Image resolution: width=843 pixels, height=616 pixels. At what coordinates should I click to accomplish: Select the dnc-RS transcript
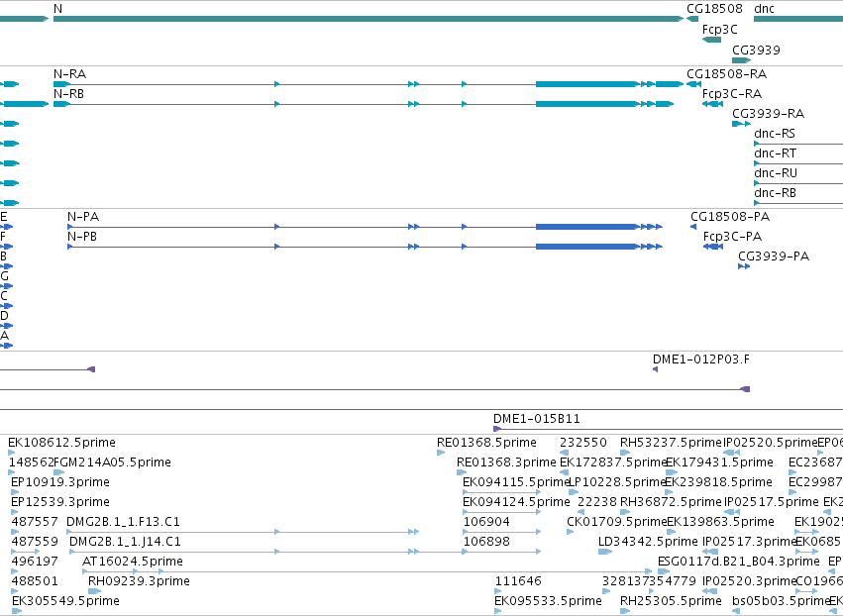click(798, 144)
